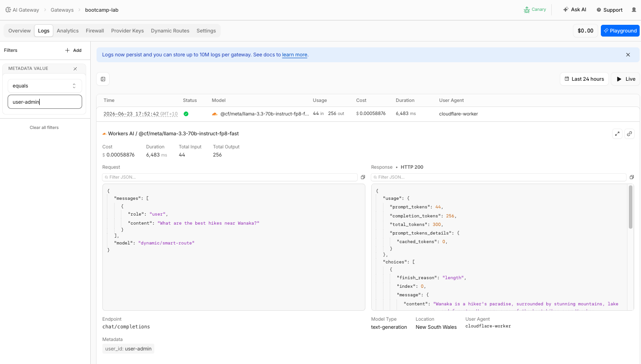Open the Firewall tab

pos(95,31)
